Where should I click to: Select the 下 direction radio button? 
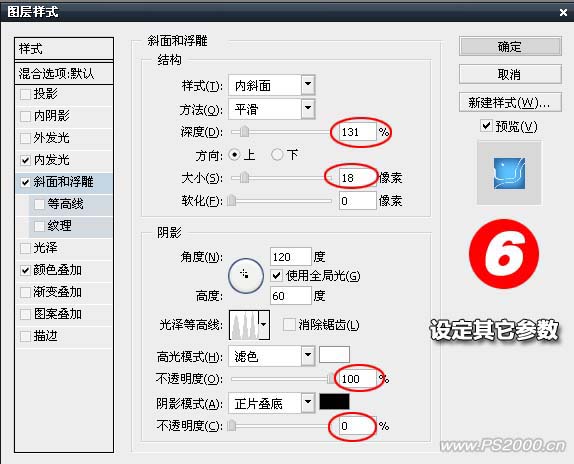click(277, 155)
